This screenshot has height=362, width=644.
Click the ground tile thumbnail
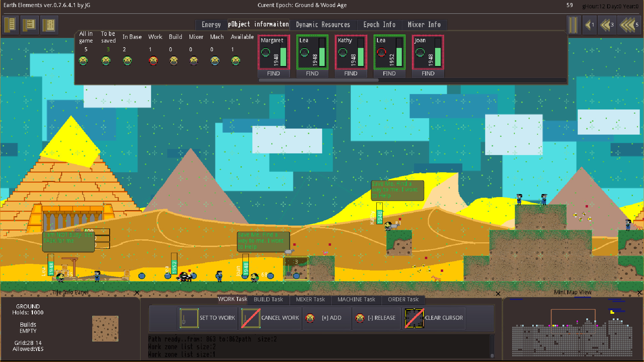(105, 328)
